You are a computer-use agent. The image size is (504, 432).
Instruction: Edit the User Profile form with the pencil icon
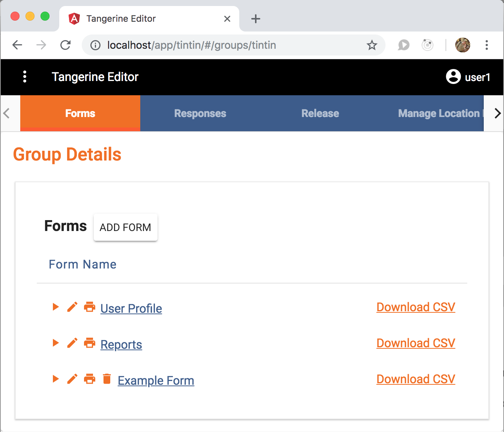72,307
